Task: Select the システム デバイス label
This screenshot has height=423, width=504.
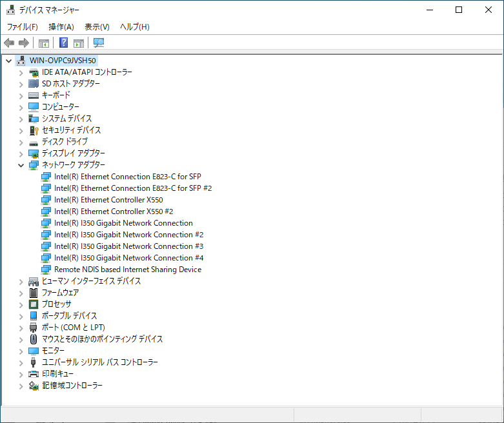Action: click(x=67, y=119)
